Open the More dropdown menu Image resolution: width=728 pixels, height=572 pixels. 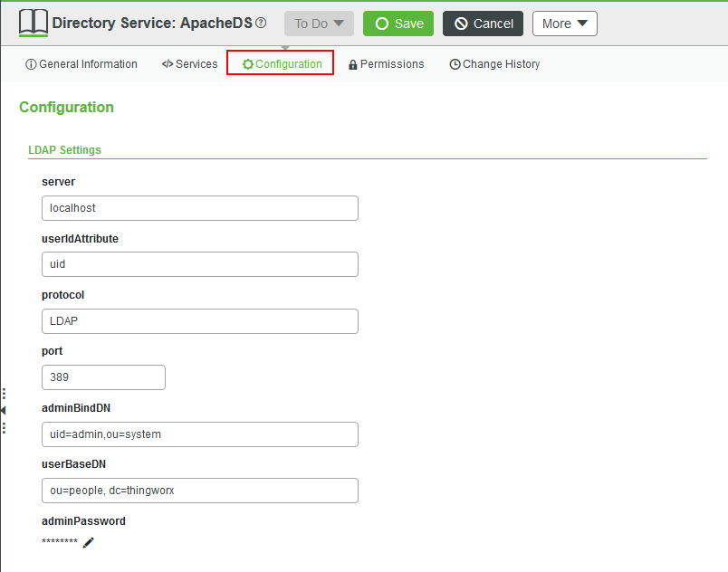(x=564, y=24)
